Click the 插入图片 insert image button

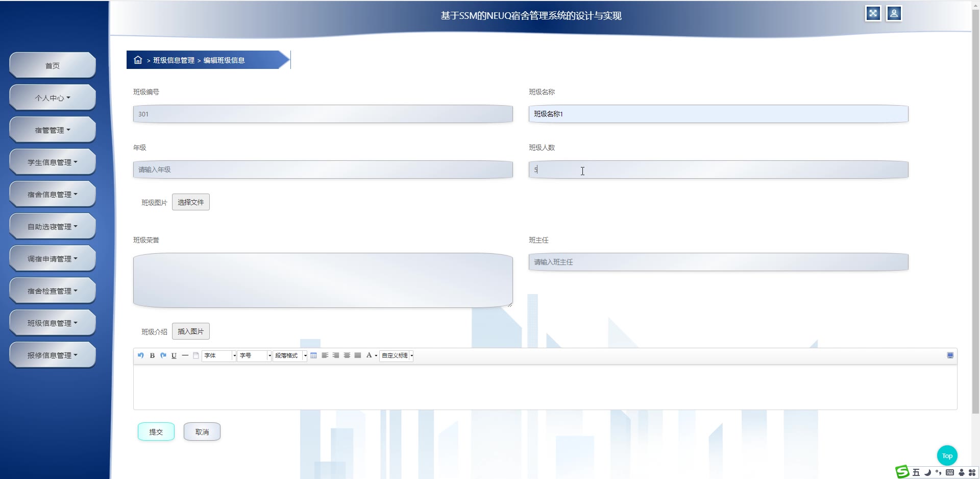pyautogui.click(x=191, y=331)
